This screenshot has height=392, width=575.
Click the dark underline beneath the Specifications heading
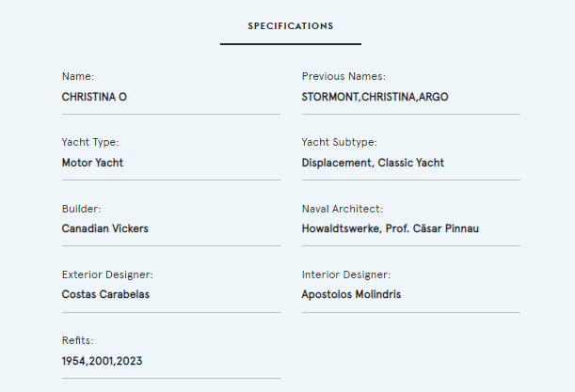click(x=290, y=44)
